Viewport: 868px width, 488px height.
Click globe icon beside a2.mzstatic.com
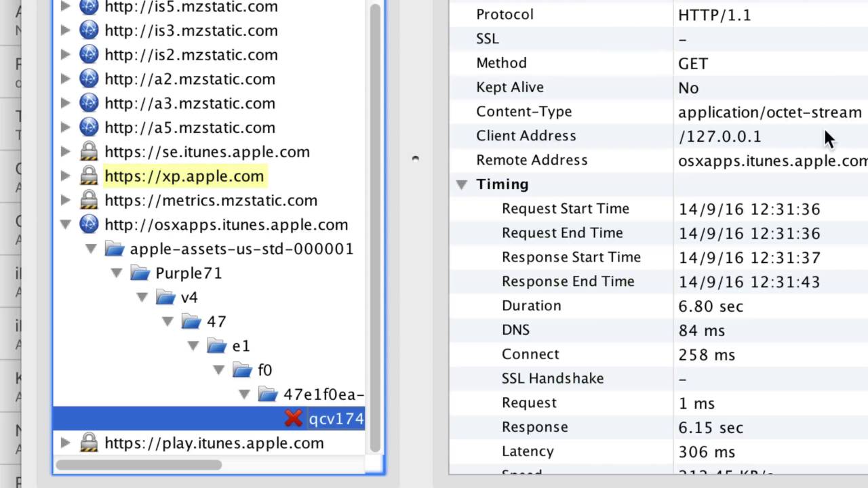point(89,79)
